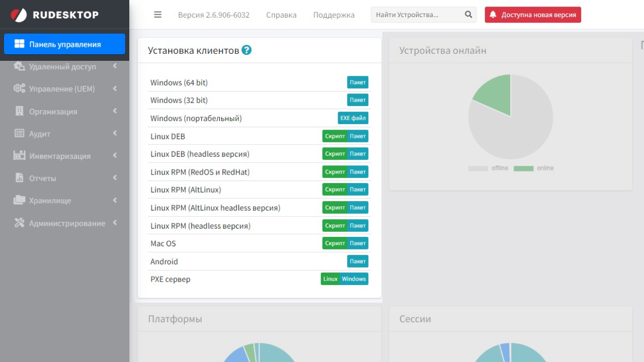Viewport: 644px width, 362px height.
Task: Get Скрипт for Linux DEB
Action: [335, 136]
